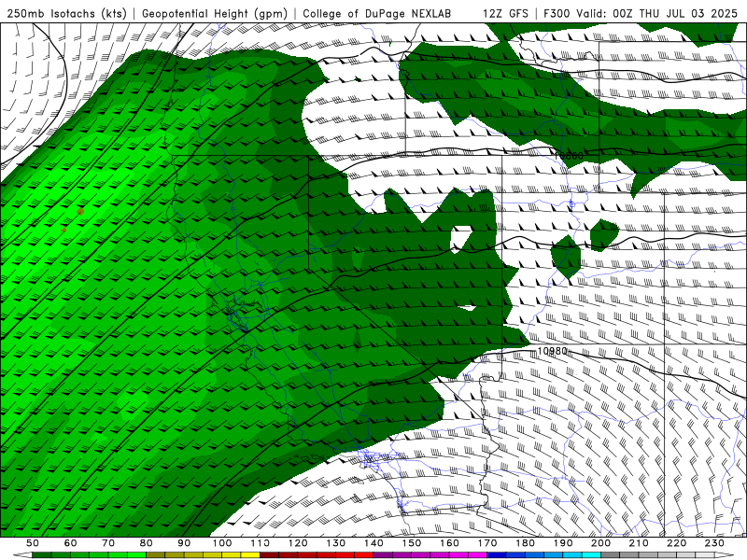
Task: Click the "130" legend value
Action: 336,543
